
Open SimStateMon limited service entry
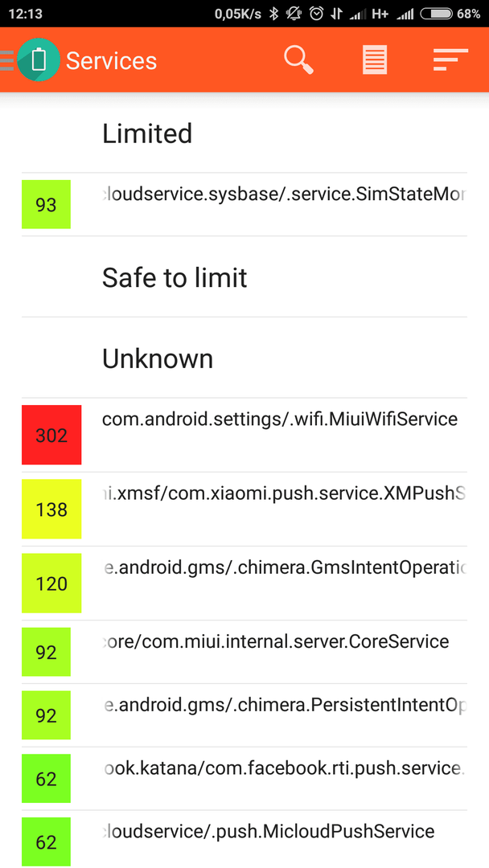tap(244, 205)
